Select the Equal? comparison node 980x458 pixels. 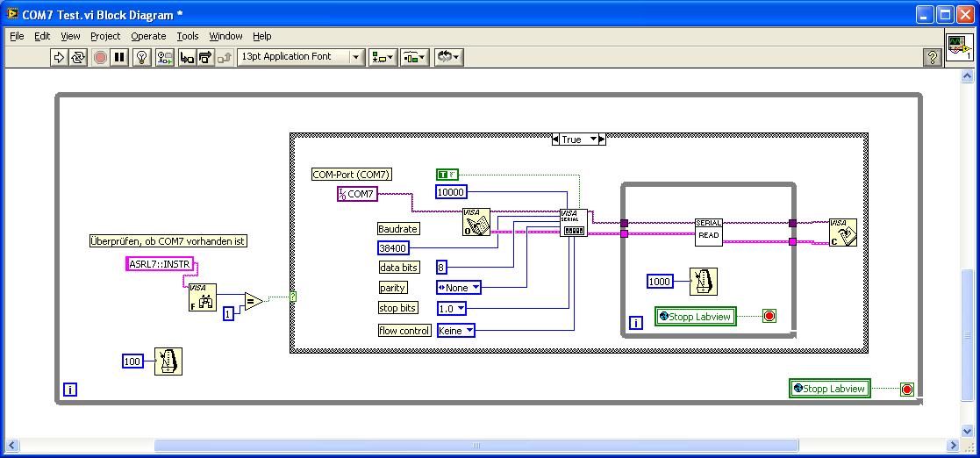254,301
